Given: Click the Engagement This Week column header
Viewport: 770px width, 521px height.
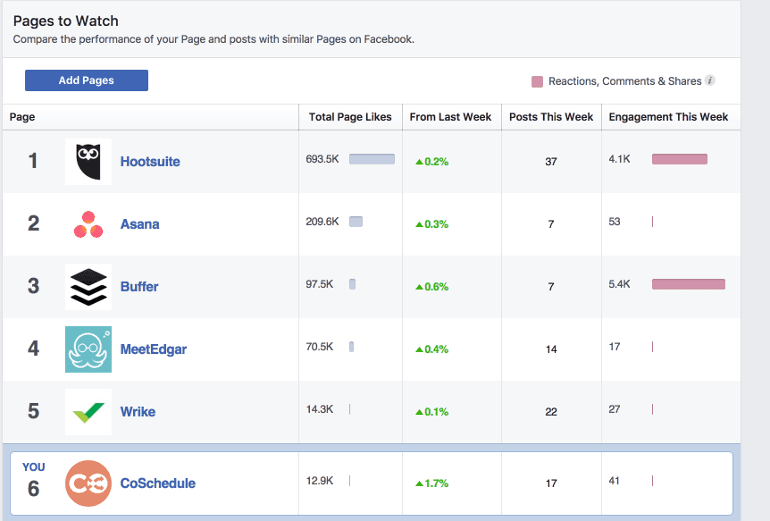Looking at the screenshot, I should [x=668, y=117].
